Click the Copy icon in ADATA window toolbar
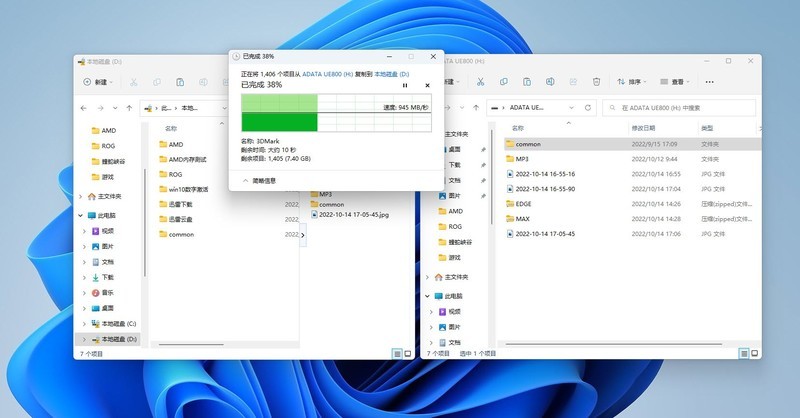The width and height of the screenshot is (800, 418). pos(504,82)
